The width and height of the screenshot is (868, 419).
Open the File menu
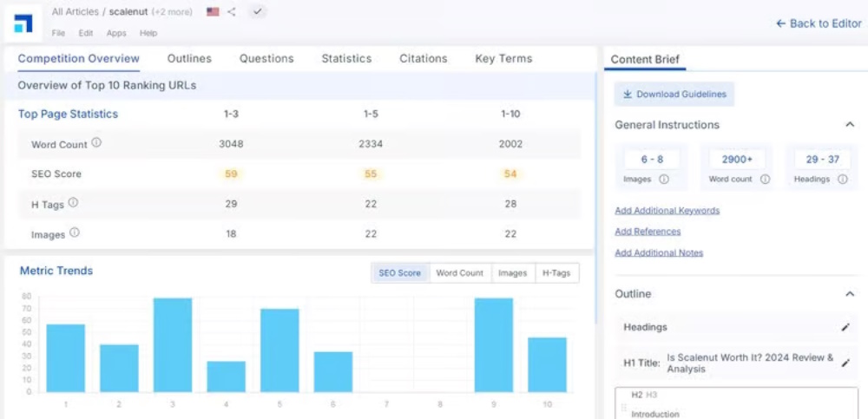[58, 33]
